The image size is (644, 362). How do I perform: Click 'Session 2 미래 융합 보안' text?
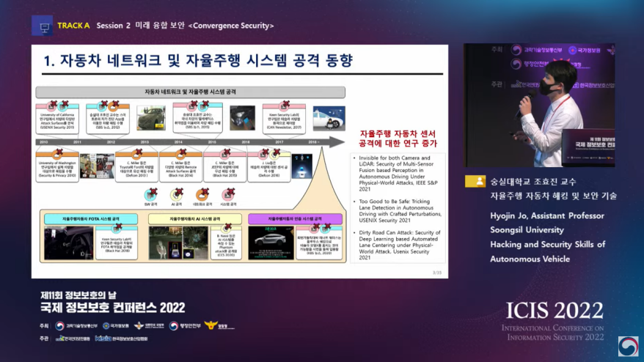click(141, 26)
